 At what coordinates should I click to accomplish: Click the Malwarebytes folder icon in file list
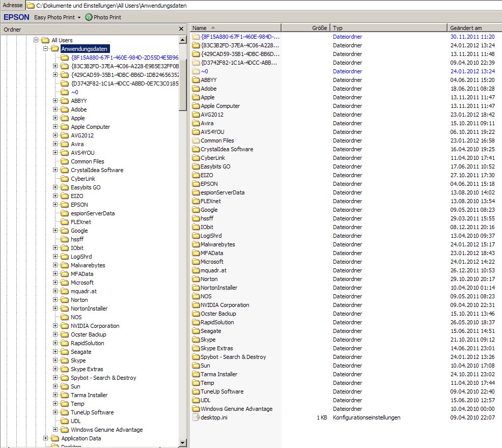pyautogui.click(x=197, y=244)
